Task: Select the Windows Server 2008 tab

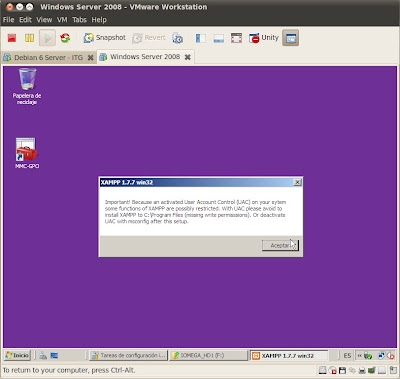Action: pos(145,57)
